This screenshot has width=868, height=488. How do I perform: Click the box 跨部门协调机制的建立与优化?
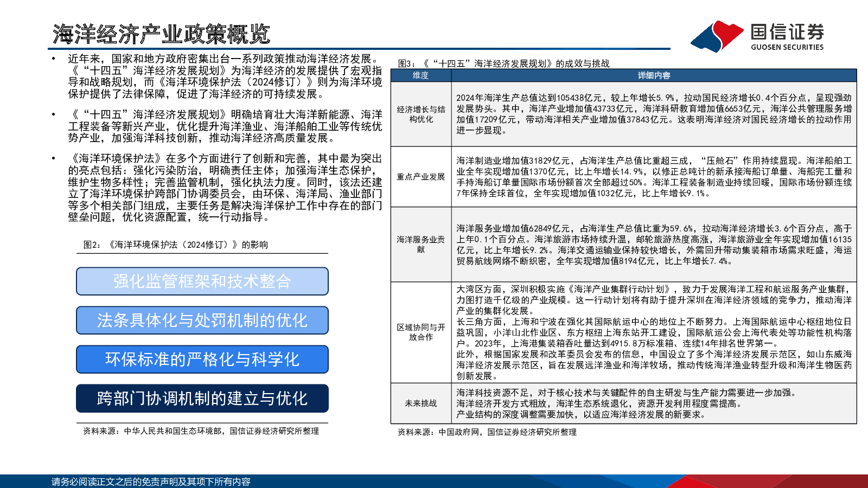(x=202, y=399)
